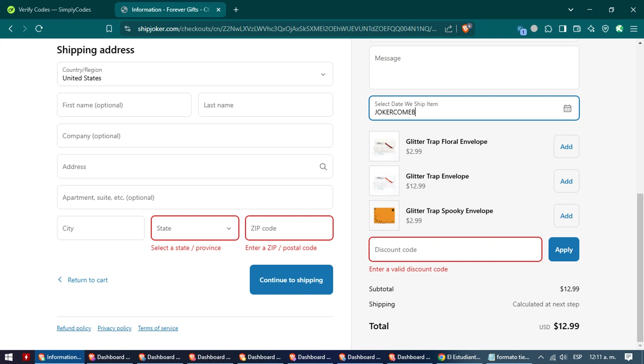Click the taskbar clock 12:11 a. m.

point(602,357)
